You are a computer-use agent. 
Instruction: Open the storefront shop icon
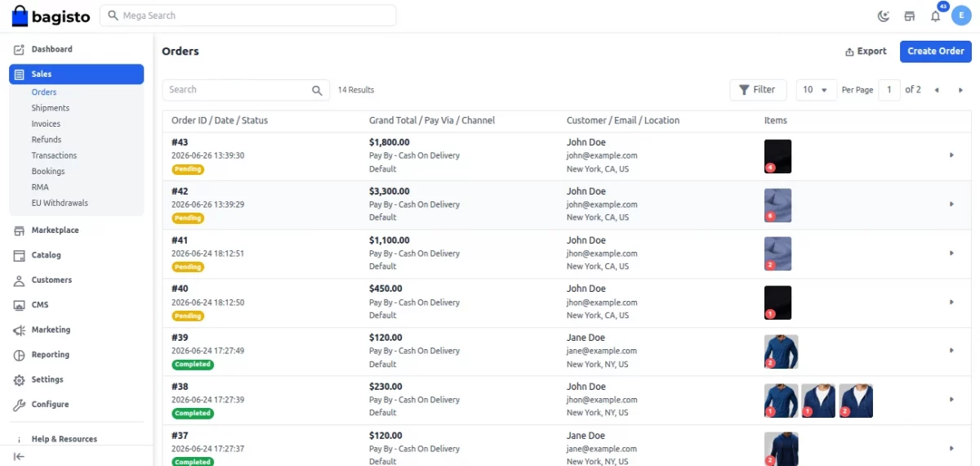click(x=909, y=16)
